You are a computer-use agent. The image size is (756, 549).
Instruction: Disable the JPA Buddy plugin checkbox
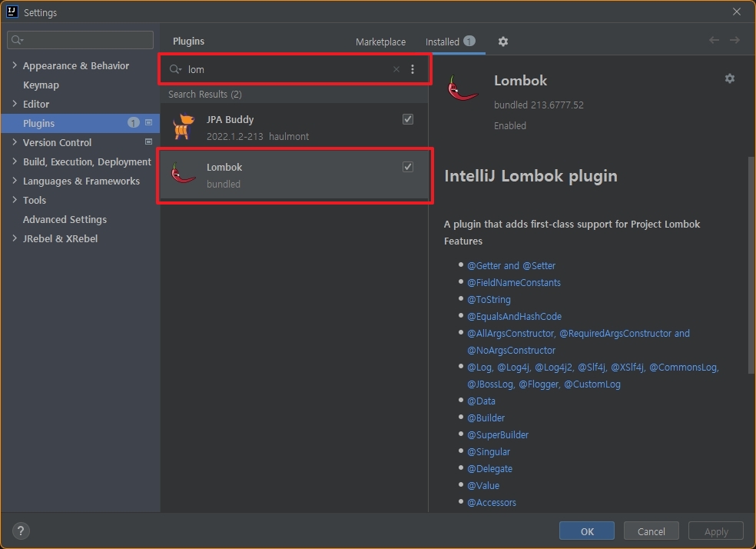click(408, 119)
